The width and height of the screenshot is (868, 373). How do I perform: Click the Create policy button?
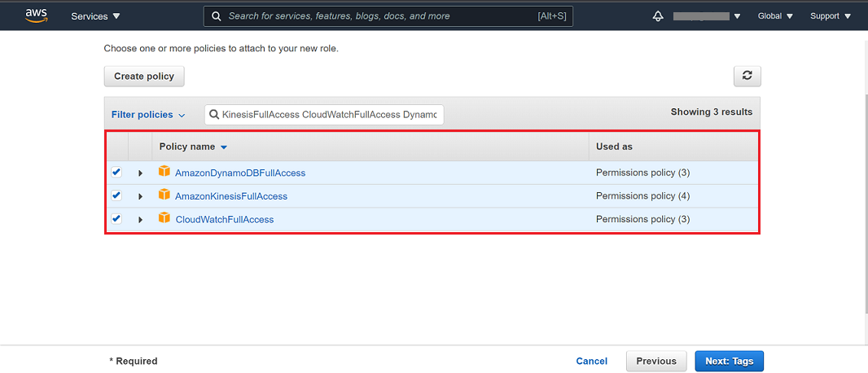[144, 77]
